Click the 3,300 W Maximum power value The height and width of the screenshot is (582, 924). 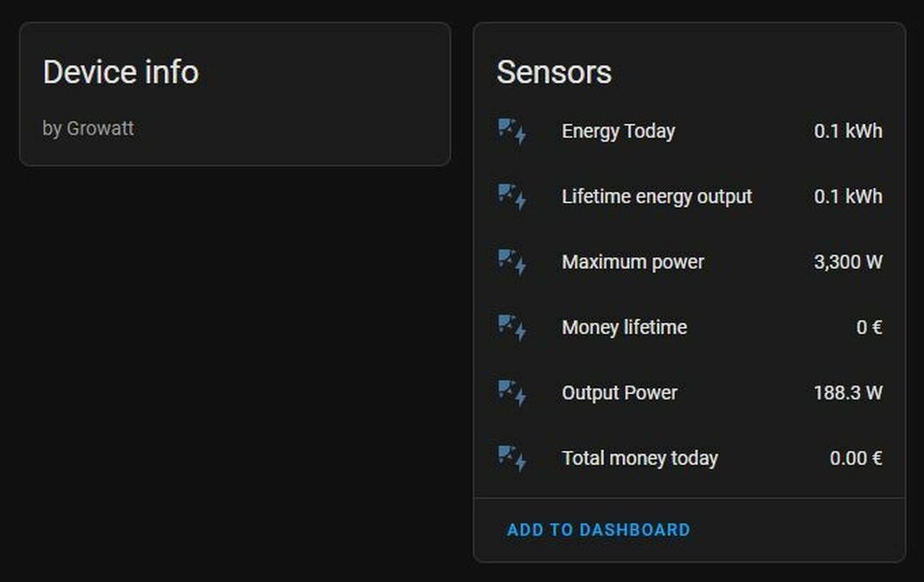(848, 262)
